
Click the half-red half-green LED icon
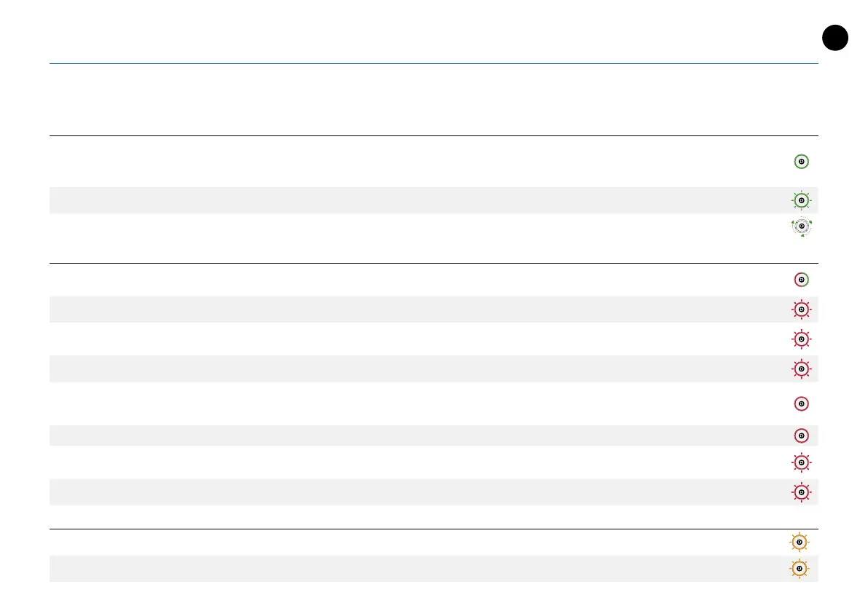(801, 280)
